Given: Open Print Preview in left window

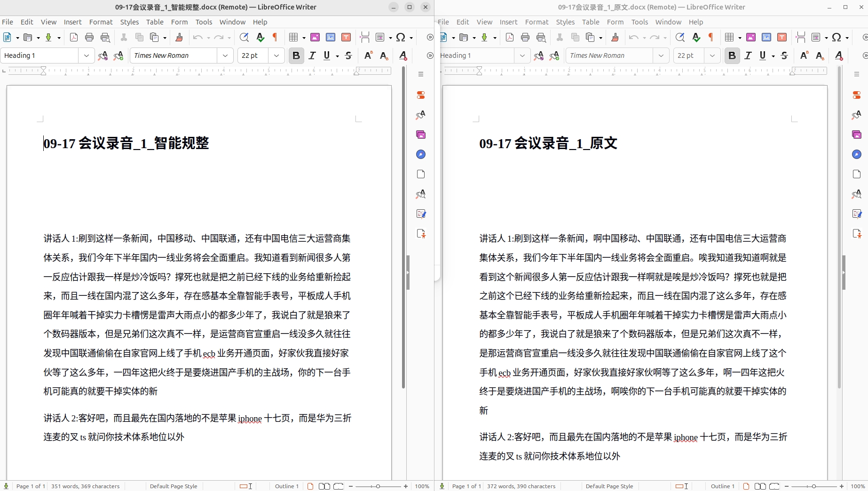Looking at the screenshot, I should coord(105,38).
